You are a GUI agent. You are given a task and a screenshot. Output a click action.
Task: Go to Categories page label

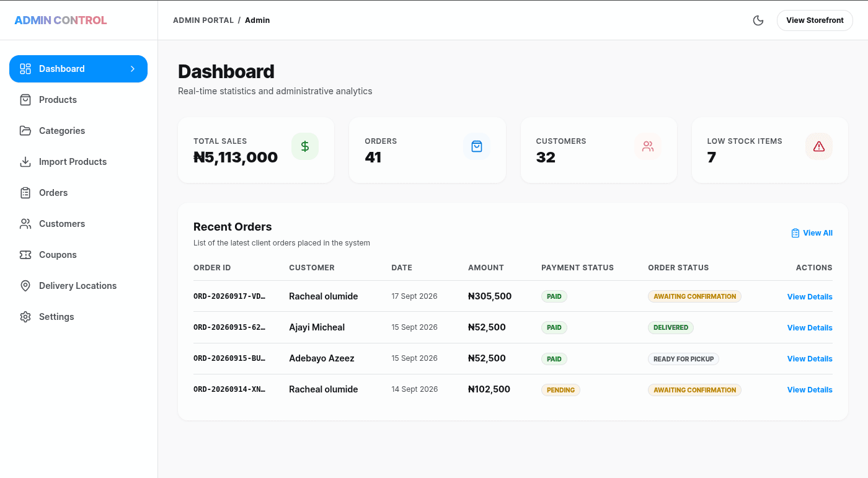(x=62, y=131)
